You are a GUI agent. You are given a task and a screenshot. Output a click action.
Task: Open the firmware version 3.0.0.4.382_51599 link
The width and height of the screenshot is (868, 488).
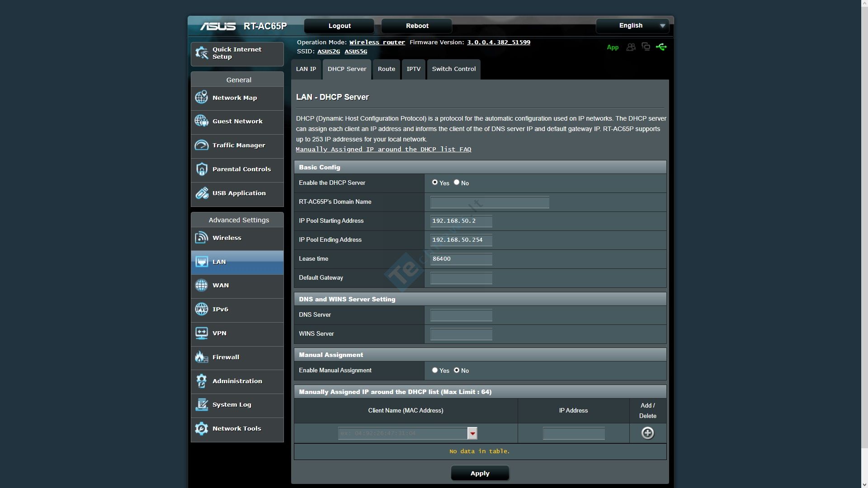[498, 42]
